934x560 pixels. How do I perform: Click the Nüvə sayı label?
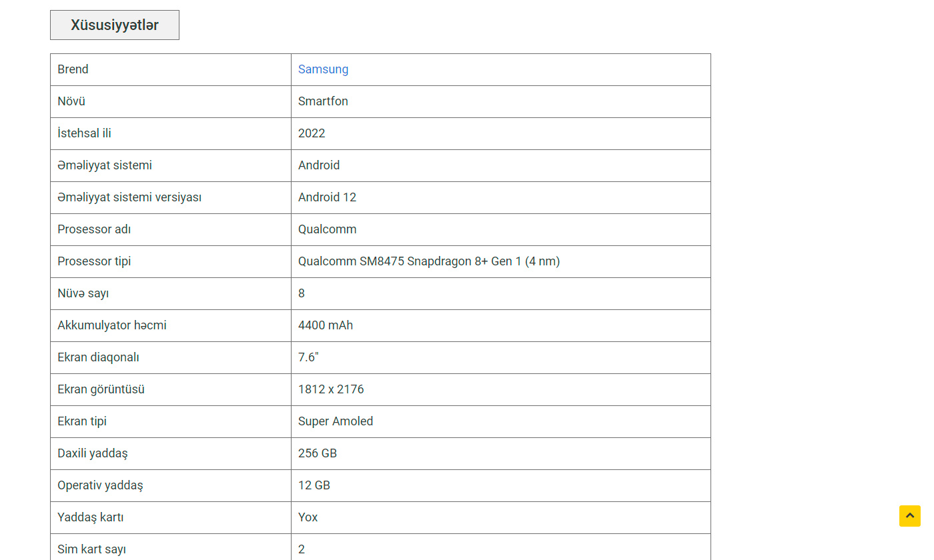83,293
